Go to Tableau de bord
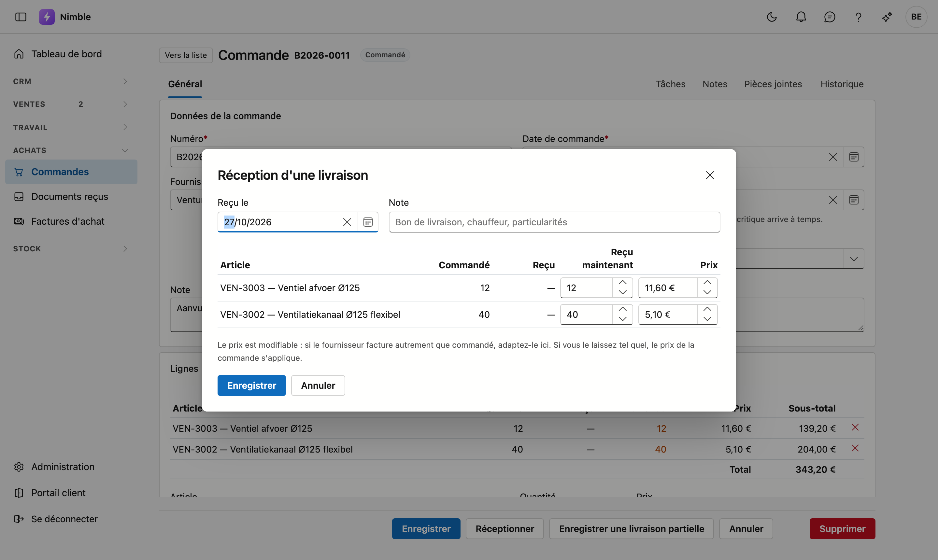Viewport: 938px width, 560px height. [x=66, y=54]
